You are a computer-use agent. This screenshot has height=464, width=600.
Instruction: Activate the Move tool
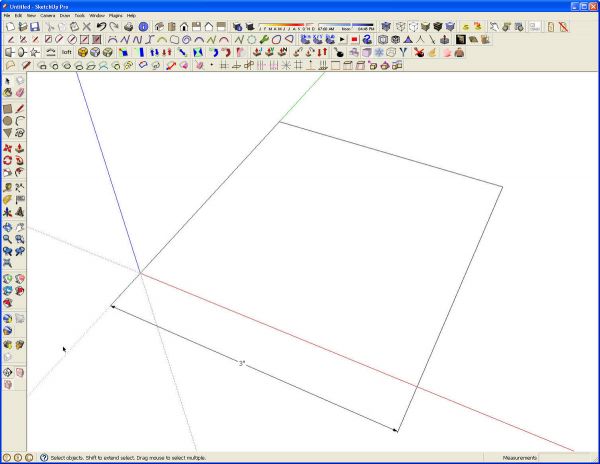(x=7, y=148)
